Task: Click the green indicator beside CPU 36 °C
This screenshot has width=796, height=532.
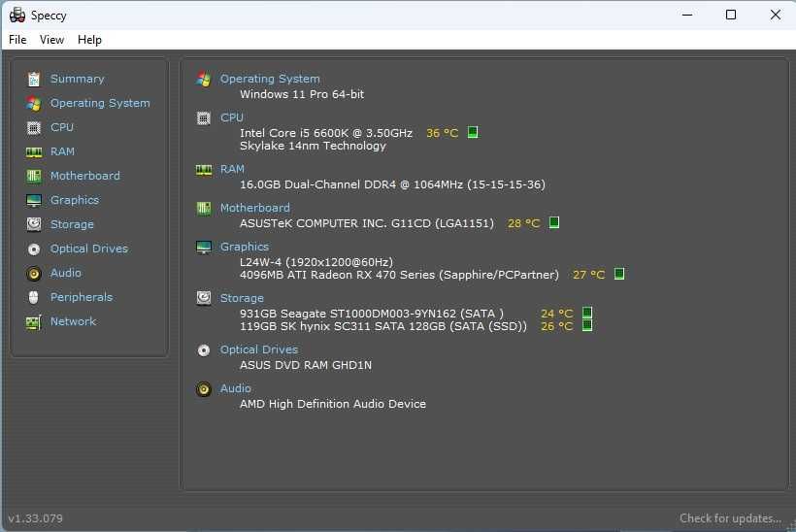Action: tap(473, 132)
